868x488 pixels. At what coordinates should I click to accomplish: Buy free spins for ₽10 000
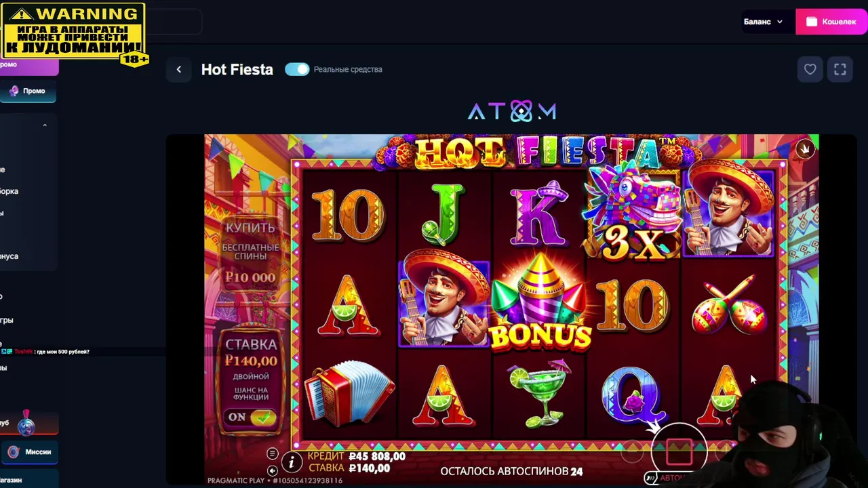(250, 253)
